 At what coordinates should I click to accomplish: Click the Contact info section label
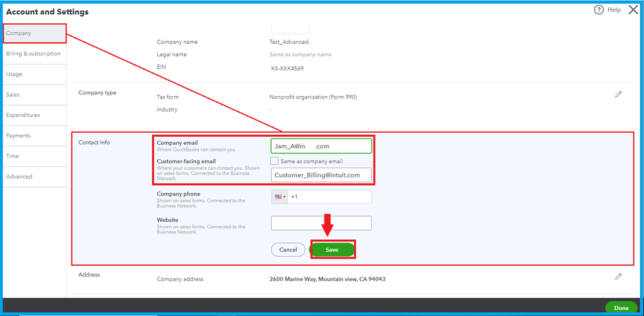[x=94, y=143]
